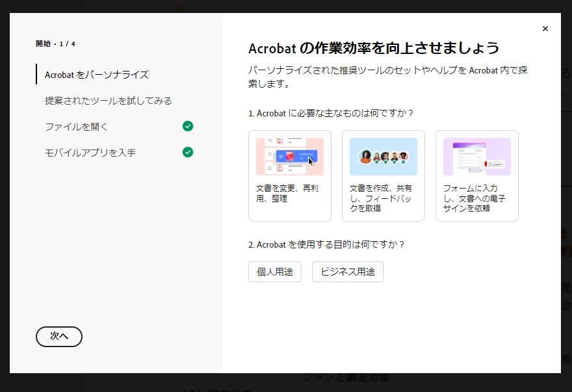Select ビジネス用途 as purpose
The width and height of the screenshot is (572, 392).
click(x=347, y=272)
